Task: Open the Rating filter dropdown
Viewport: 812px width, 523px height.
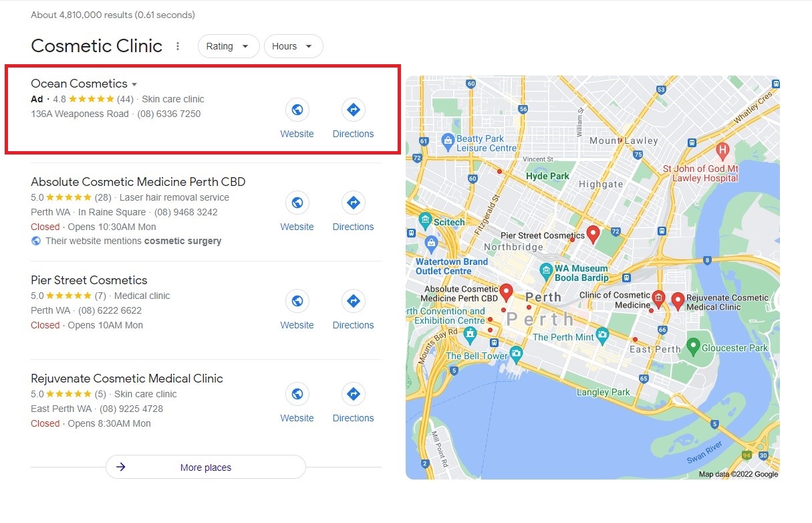Action: tap(229, 46)
